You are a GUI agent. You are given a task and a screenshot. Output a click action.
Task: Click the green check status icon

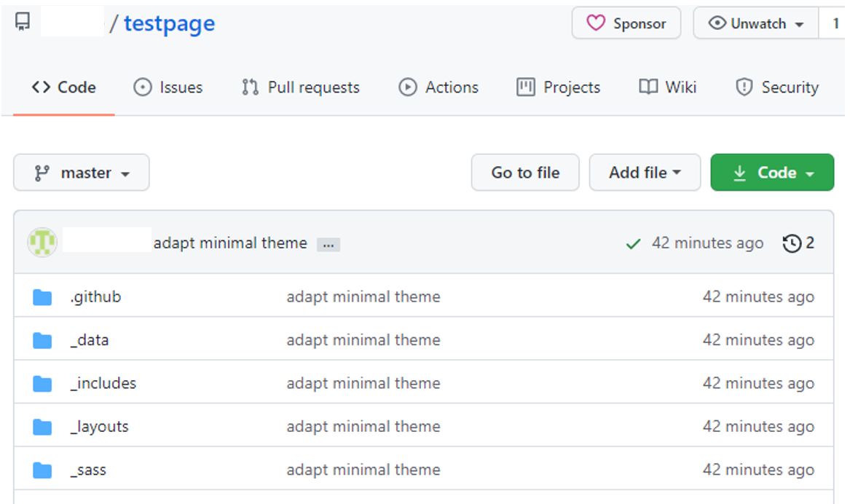(633, 244)
